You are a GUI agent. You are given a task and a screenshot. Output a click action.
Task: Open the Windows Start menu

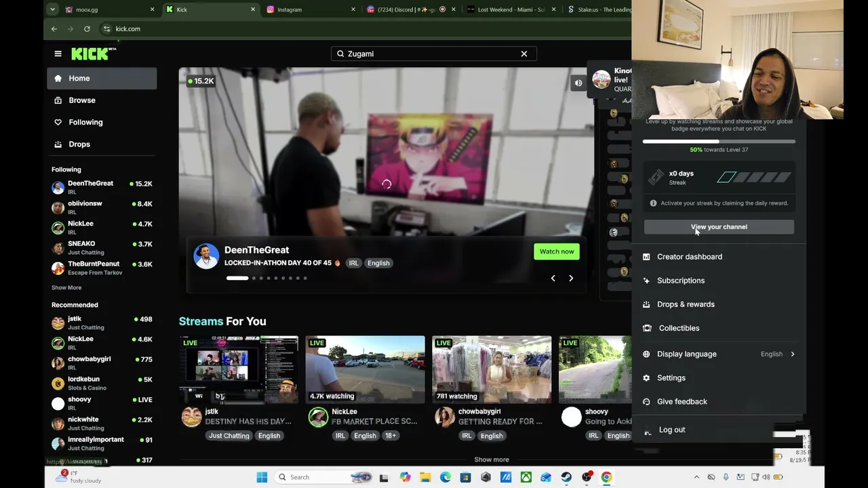pos(262,477)
